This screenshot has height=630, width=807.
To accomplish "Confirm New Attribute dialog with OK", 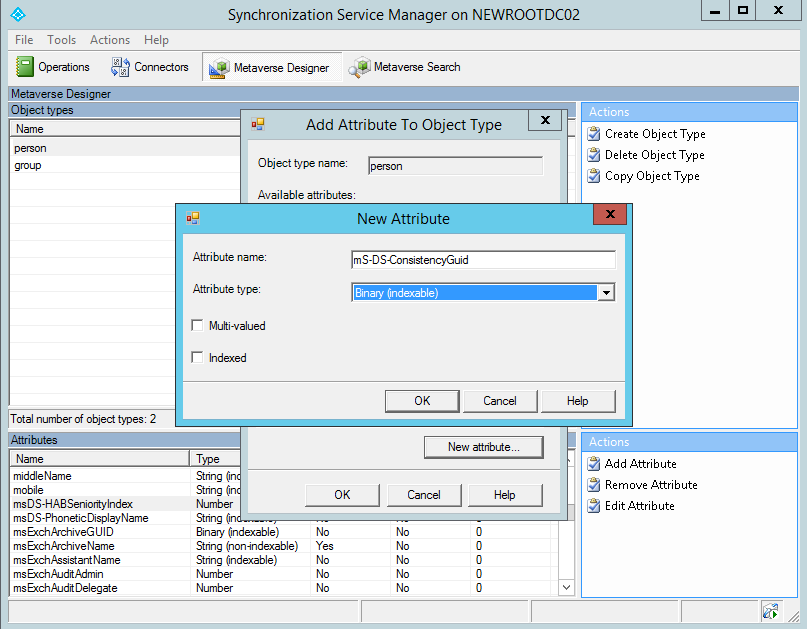I will [422, 401].
